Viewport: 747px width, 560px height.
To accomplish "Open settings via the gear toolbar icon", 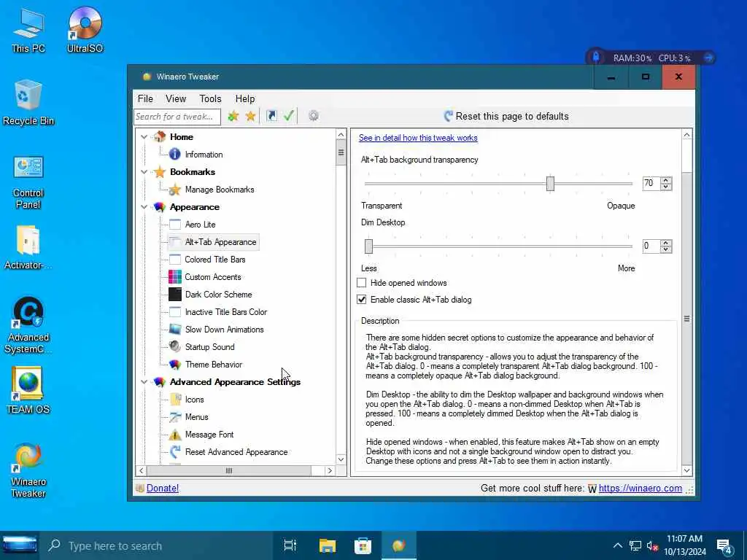I will tap(313, 116).
